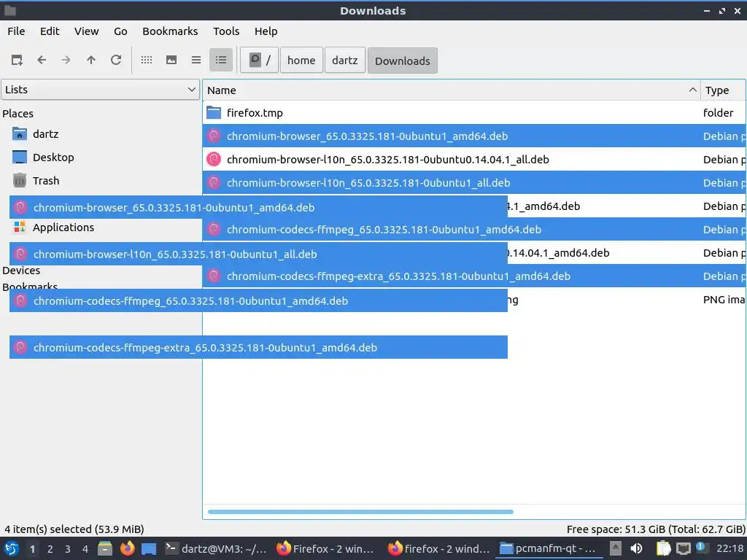Open the Bookmarks menu
The height and width of the screenshot is (560, 747).
tap(170, 31)
